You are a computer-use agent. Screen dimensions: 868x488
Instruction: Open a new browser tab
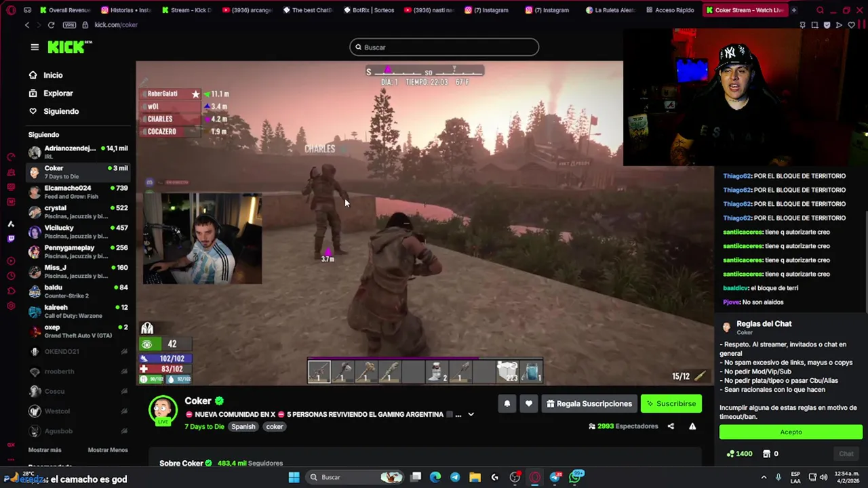click(793, 10)
